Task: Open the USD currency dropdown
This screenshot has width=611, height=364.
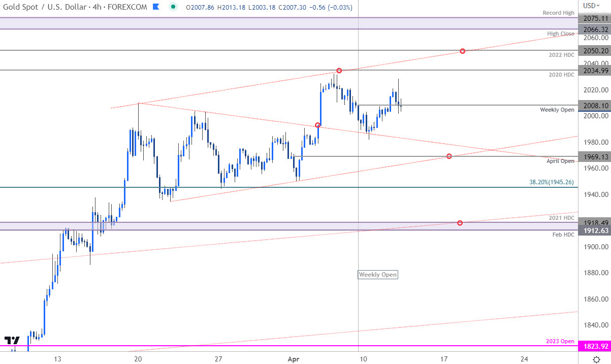Action: 591,5
